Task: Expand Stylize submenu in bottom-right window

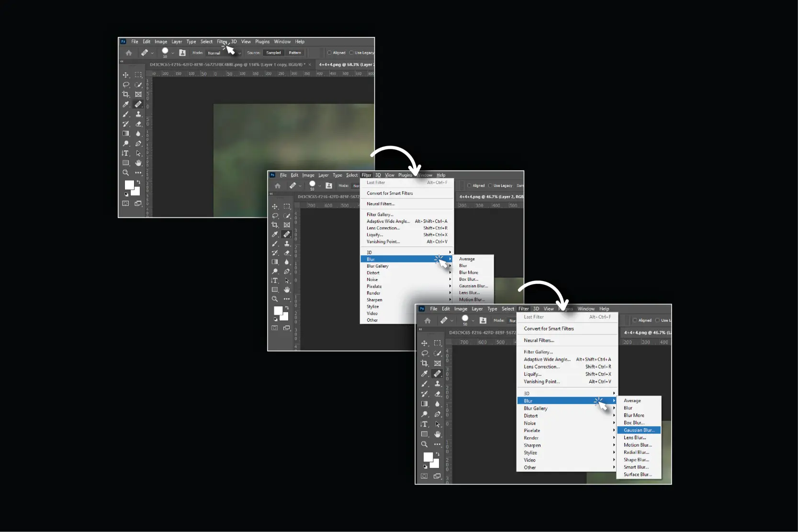Action: pyautogui.click(x=567, y=453)
